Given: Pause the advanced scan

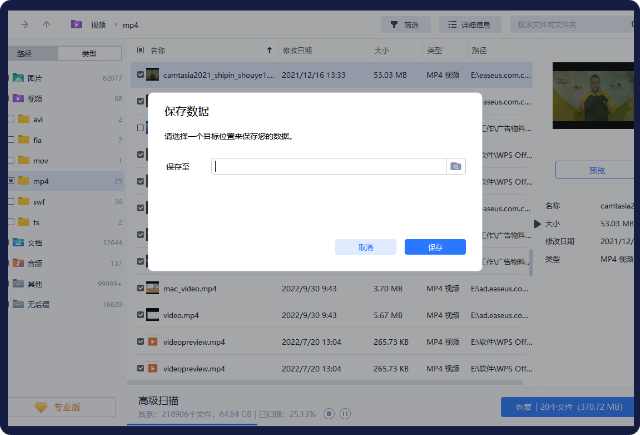Looking at the screenshot, I should point(345,412).
